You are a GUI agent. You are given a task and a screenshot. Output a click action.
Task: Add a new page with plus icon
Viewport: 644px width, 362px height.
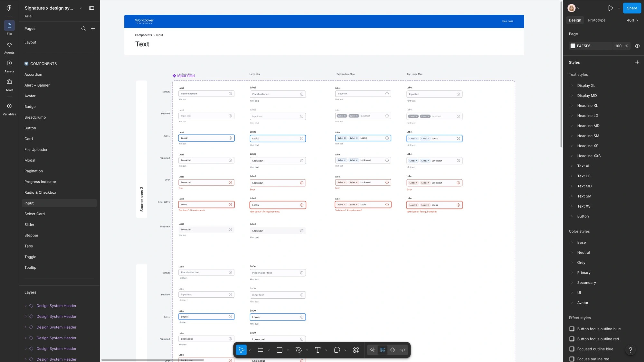[93, 29]
